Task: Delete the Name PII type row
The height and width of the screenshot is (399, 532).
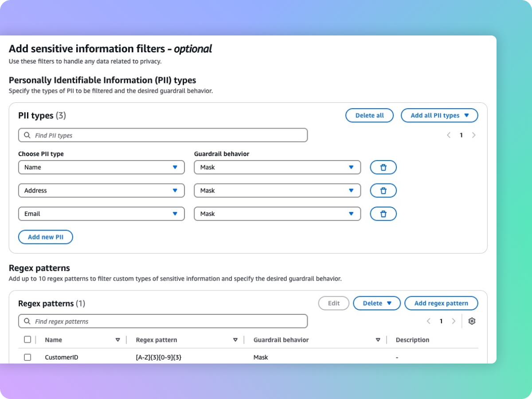Action: [383, 167]
